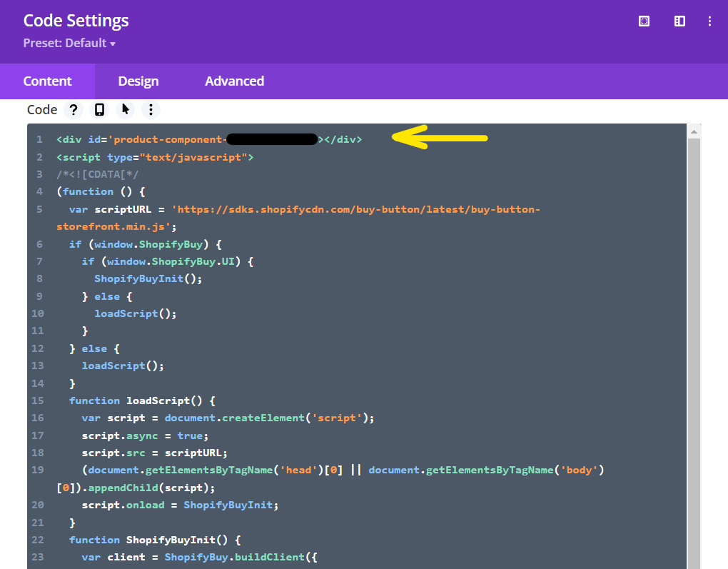This screenshot has height=569, width=728.
Task: Click the dropdown caret beside Default
Action: pyautogui.click(x=113, y=44)
